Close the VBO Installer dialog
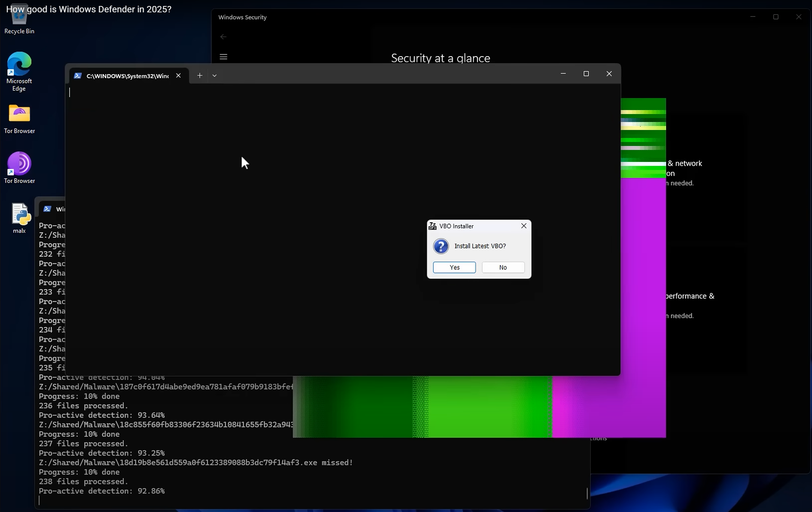Screen dimensions: 812x512 [523, 226]
